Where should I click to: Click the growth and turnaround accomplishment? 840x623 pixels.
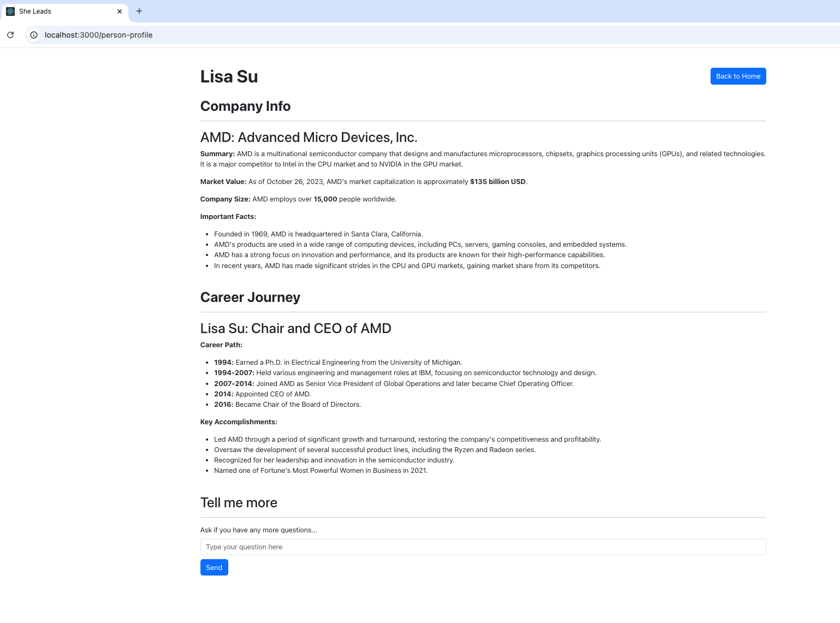click(407, 440)
